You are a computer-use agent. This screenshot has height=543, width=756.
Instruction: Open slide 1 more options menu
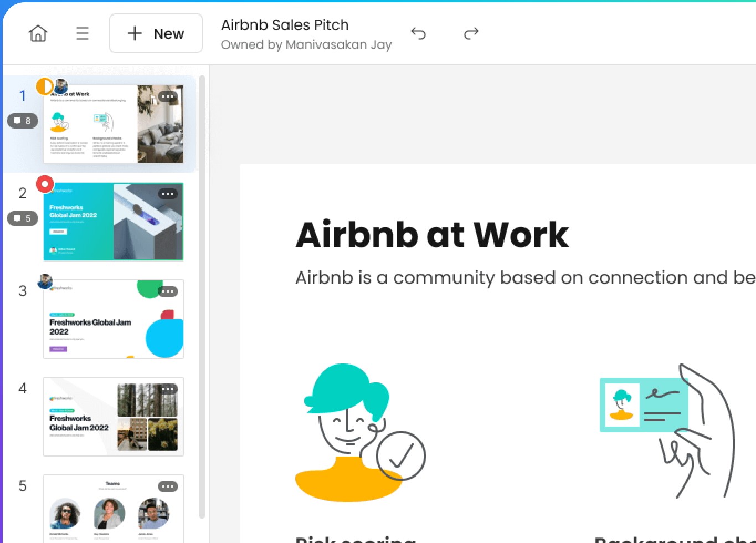coord(168,96)
